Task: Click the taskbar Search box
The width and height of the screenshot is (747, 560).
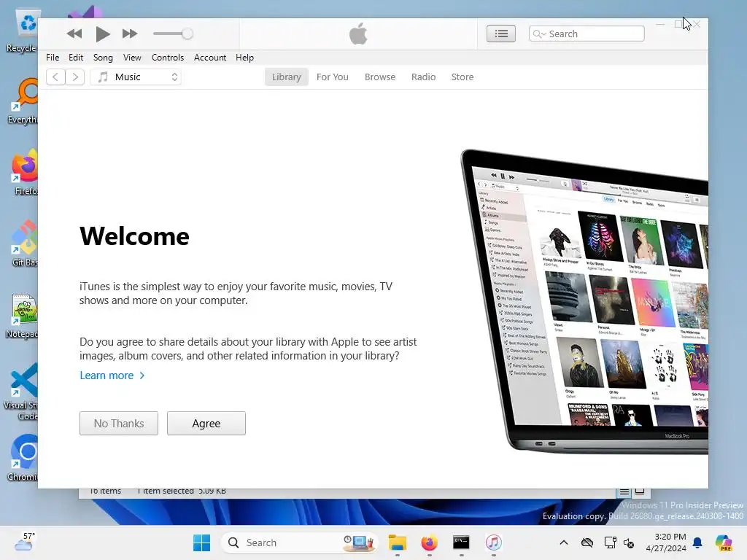Action: [x=299, y=542]
